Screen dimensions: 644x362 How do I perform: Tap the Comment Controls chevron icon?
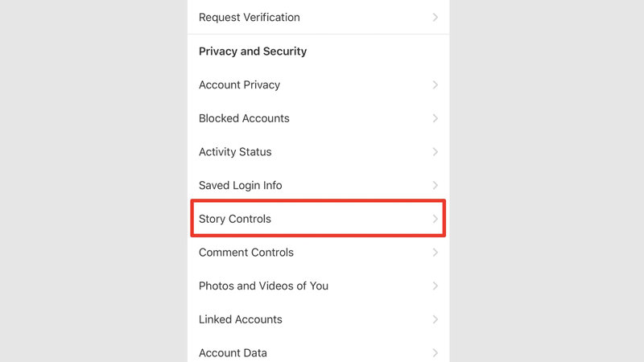click(435, 253)
